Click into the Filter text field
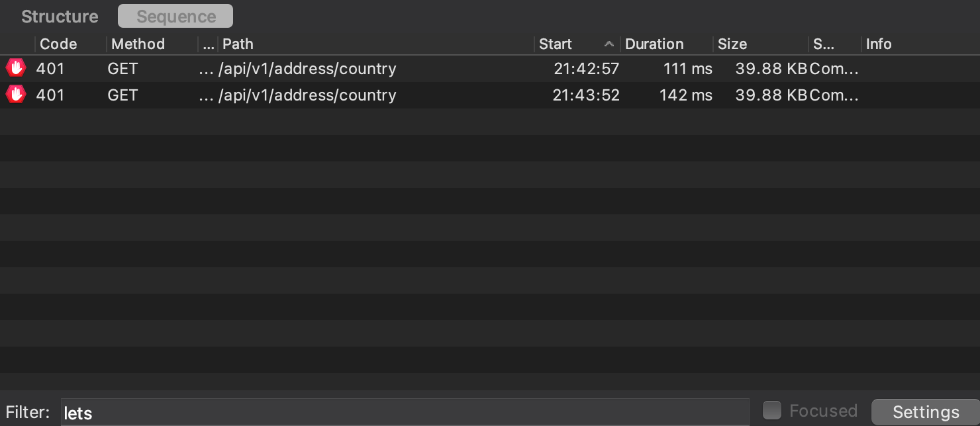Image resolution: width=980 pixels, height=426 pixels. [404, 413]
